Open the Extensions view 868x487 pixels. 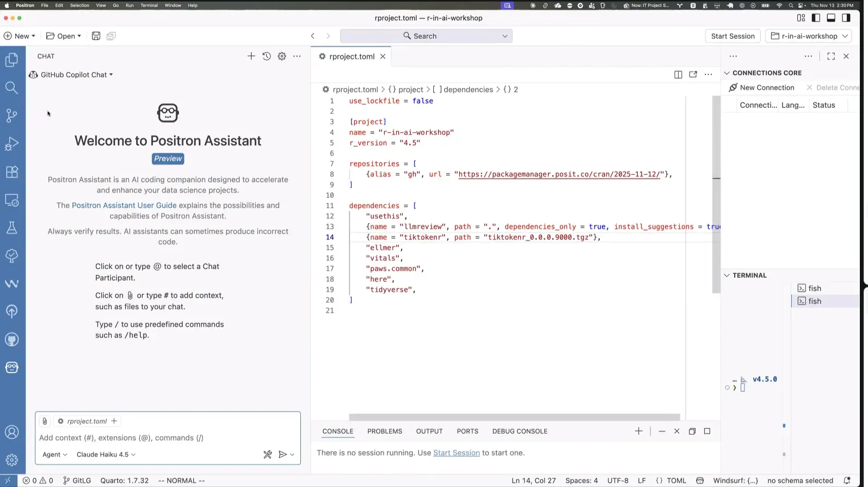coord(11,172)
